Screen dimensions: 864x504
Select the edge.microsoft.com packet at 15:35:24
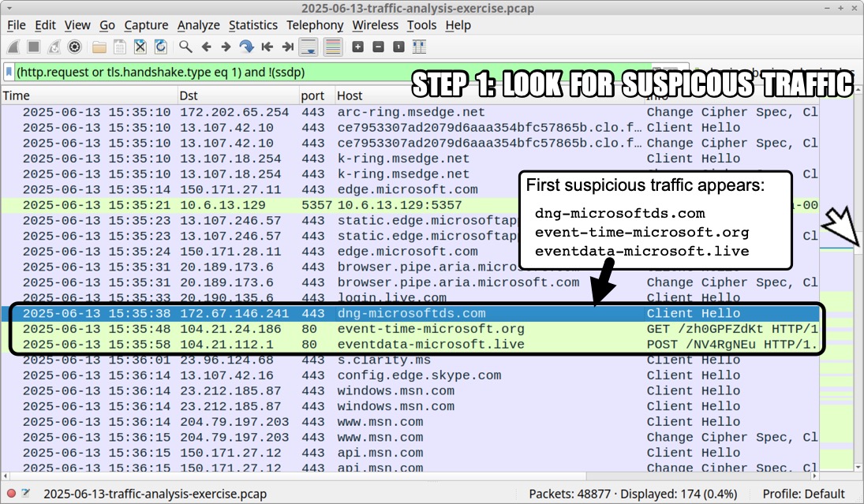pos(410,251)
